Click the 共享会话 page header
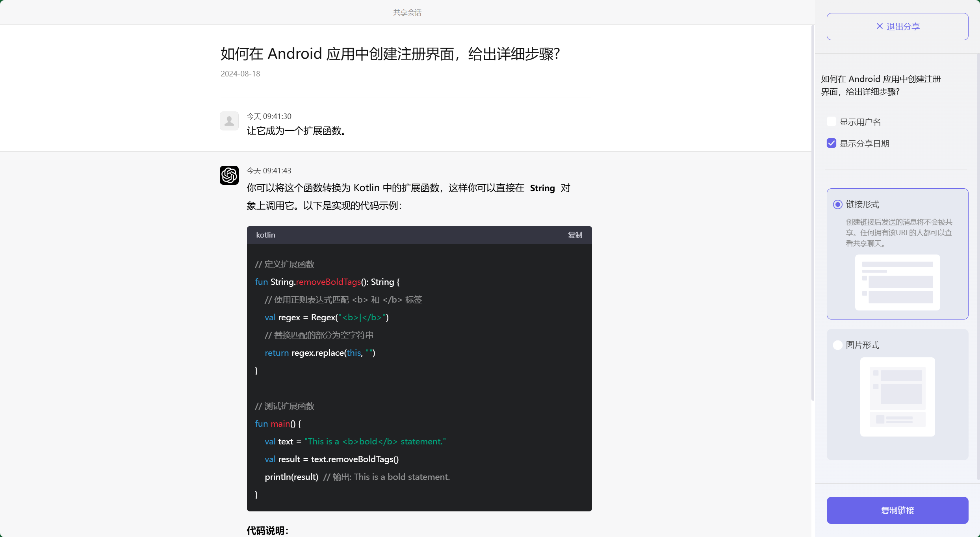 pos(407,12)
